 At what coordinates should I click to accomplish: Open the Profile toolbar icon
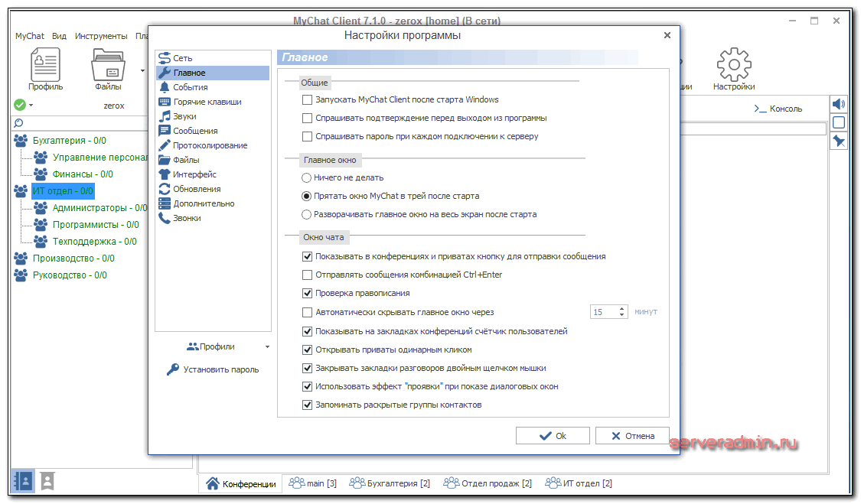click(45, 65)
